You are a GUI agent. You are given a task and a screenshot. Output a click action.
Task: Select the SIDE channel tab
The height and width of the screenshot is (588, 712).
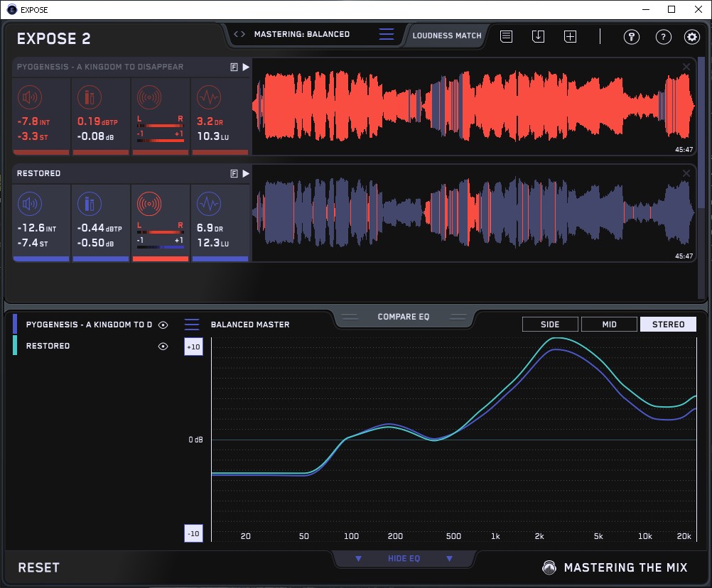[x=550, y=325]
